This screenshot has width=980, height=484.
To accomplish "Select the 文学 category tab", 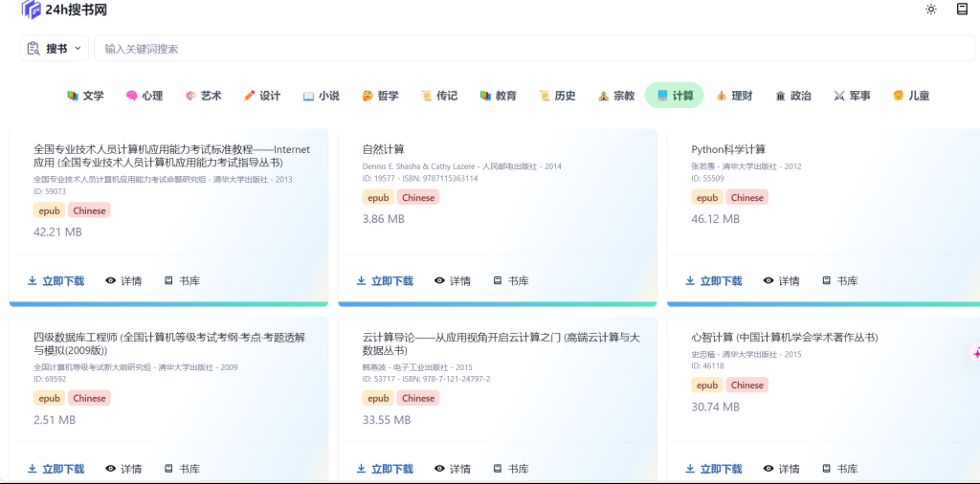I will (85, 96).
